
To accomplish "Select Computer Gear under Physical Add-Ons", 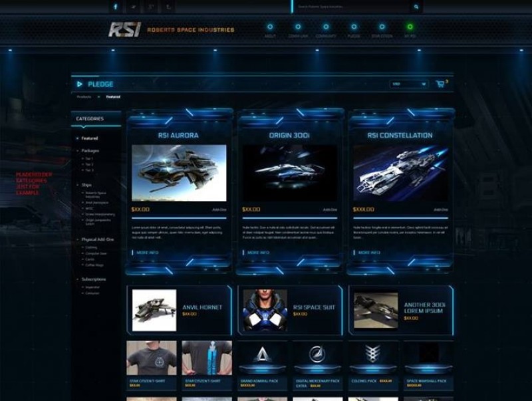I will 96,253.
